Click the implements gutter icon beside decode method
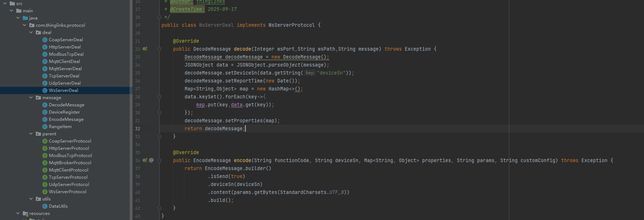644x220 pixels. pos(145,49)
